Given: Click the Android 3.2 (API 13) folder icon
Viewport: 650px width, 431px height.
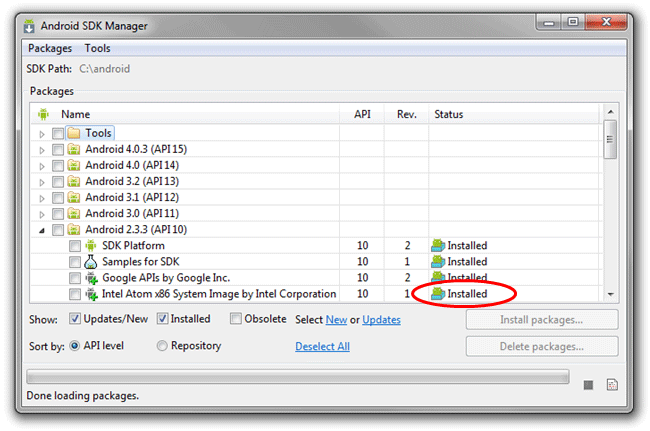Looking at the screenshot, I should point(74,182).
